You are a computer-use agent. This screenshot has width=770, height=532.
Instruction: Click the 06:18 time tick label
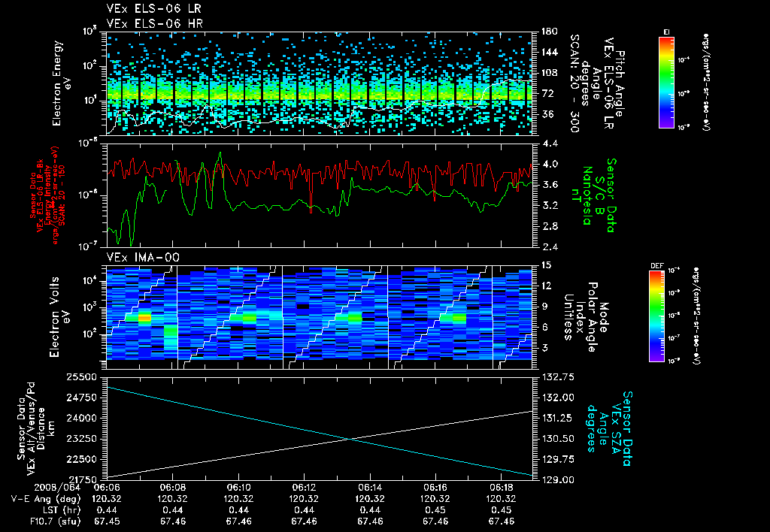tap(501, 488)
